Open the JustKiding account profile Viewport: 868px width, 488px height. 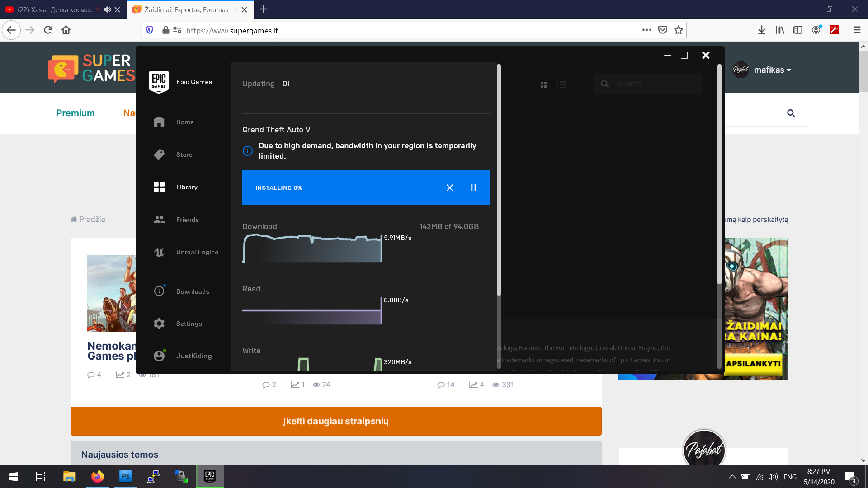click(193, 356)
